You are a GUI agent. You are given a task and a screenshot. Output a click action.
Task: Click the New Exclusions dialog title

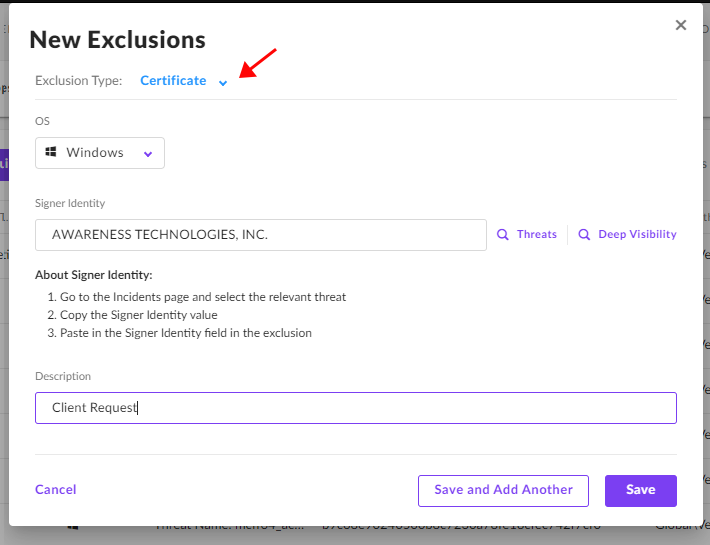click(x=117, y=39)
